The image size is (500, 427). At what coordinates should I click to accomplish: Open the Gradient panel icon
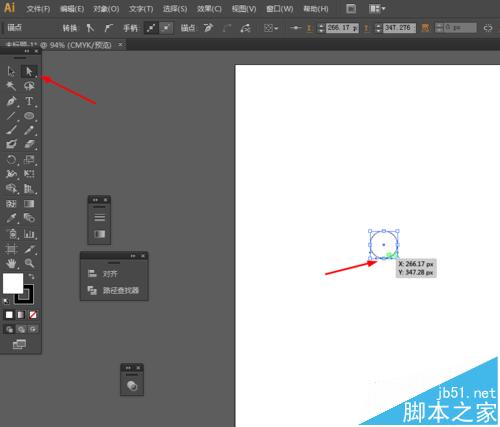pos(99,234)
